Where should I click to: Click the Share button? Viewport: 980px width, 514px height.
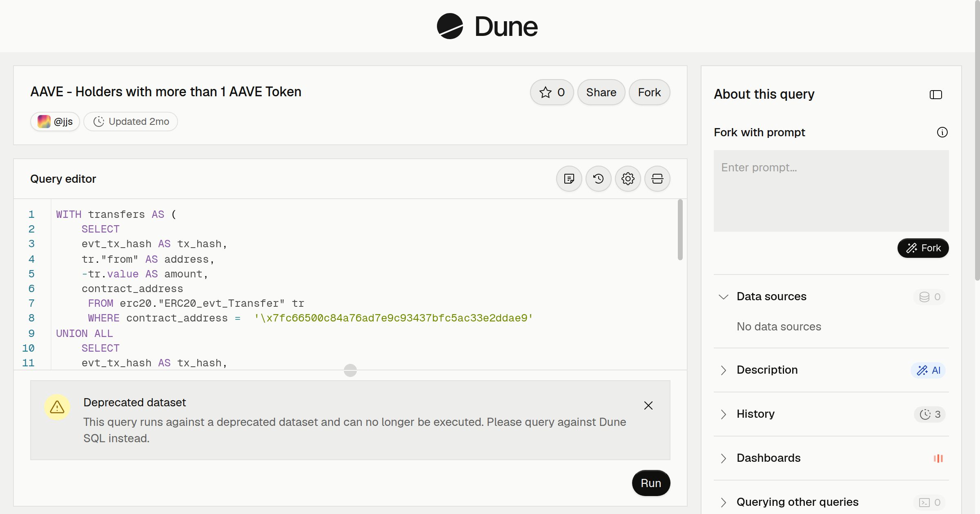click(x=601, y=92)
